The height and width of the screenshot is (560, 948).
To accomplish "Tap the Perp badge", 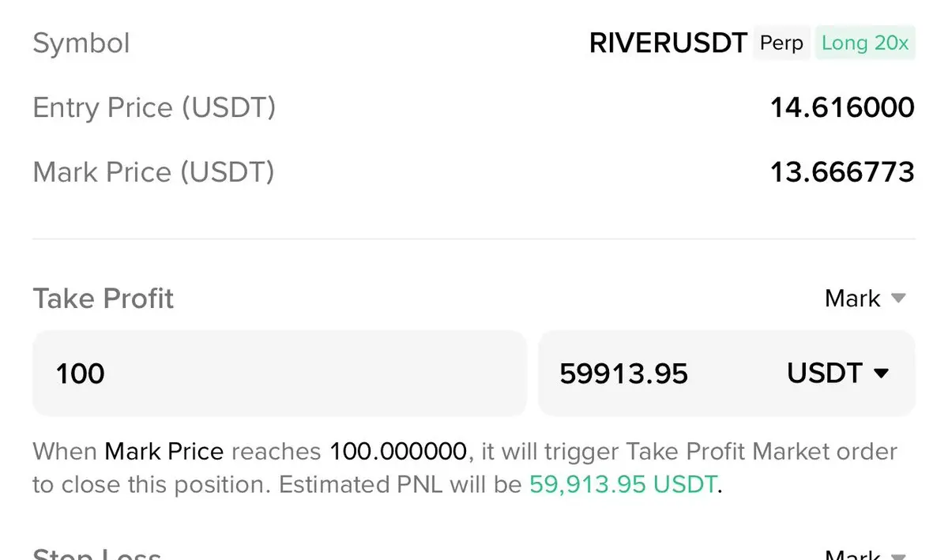I will [x=781, y=43].
